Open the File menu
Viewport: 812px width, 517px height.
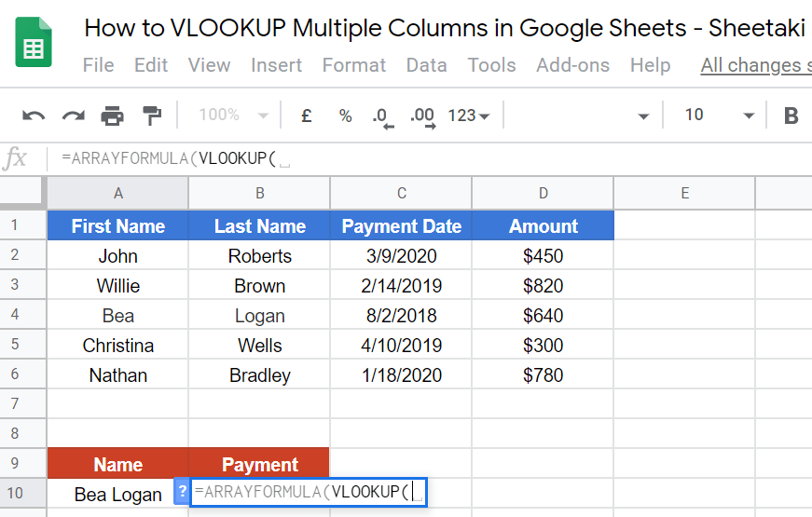(99, 65)
